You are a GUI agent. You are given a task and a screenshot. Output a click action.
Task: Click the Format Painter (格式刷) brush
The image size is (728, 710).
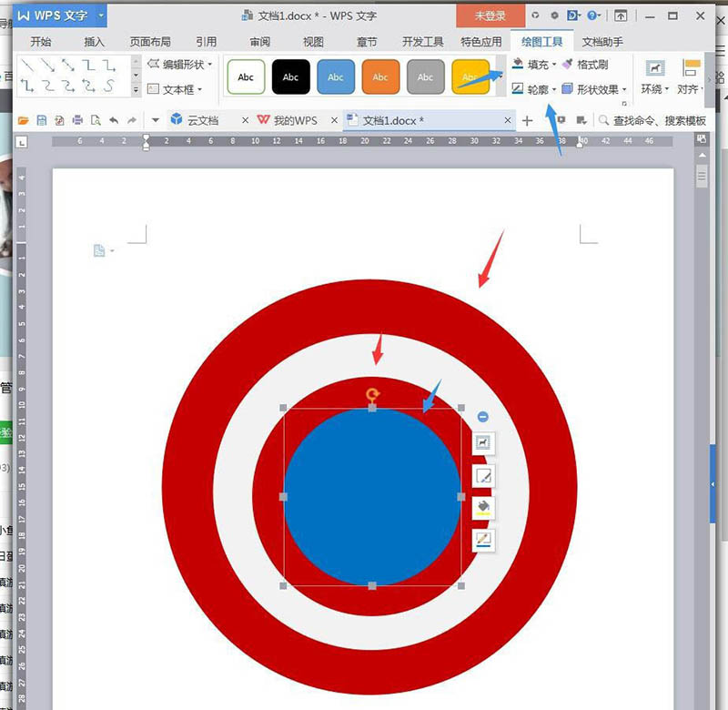pos(585,65)
